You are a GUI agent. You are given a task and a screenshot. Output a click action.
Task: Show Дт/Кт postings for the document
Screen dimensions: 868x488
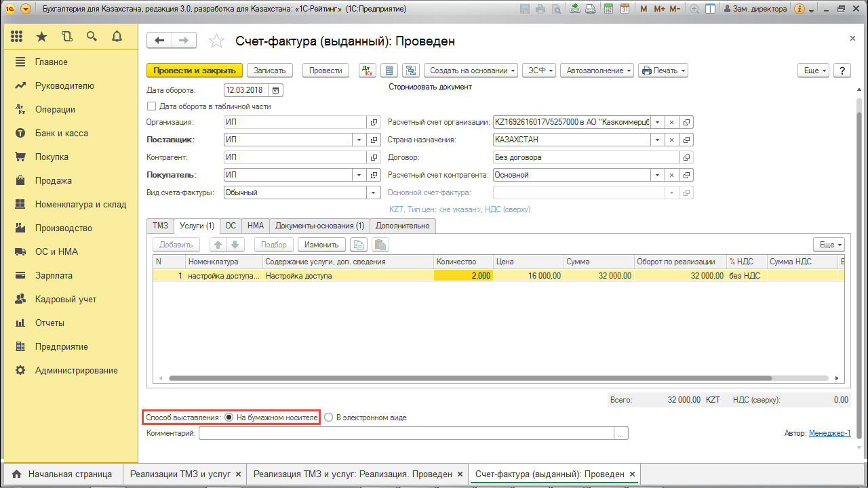(367, 70)
